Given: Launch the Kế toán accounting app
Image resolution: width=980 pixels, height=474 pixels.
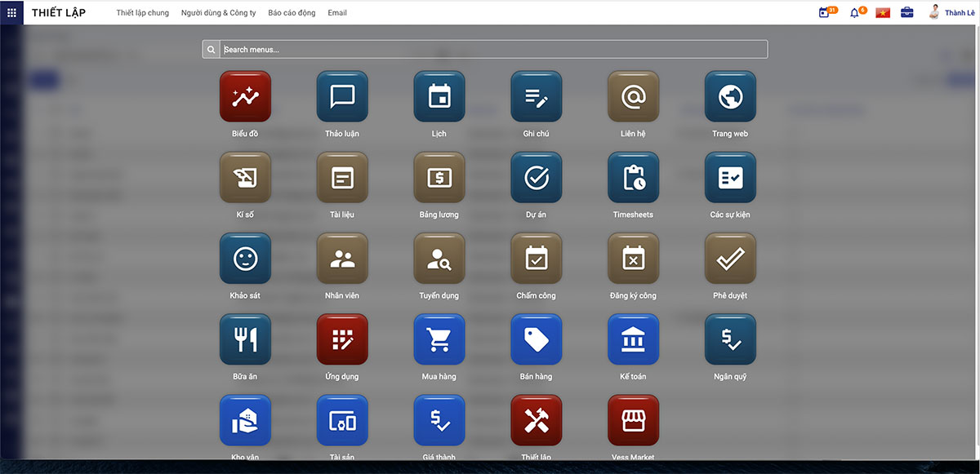Looking at the screenshot, I should [x=633, y=339].
